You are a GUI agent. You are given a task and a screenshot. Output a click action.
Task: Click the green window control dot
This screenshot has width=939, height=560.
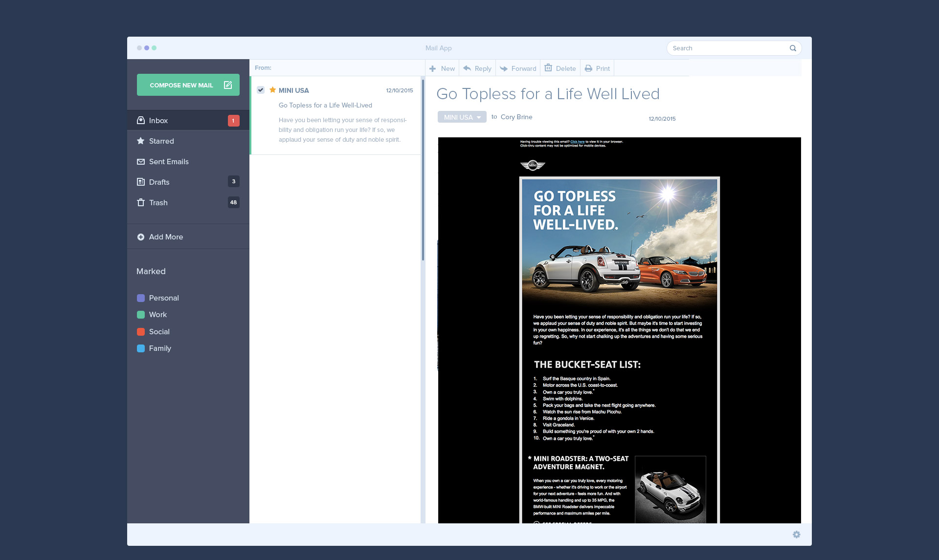point(154,48)
